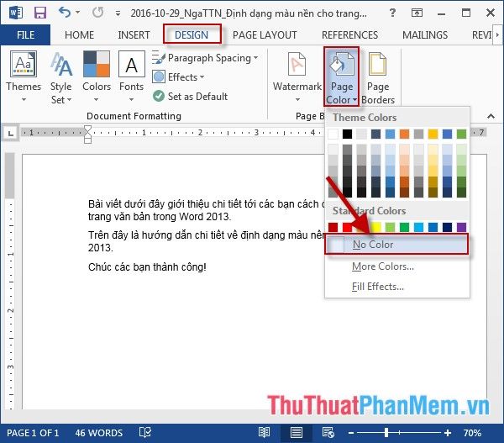This screenshot has width=504, height=443.
Task: Select the DESIGN tab
Action: click(x=192, y=34)
